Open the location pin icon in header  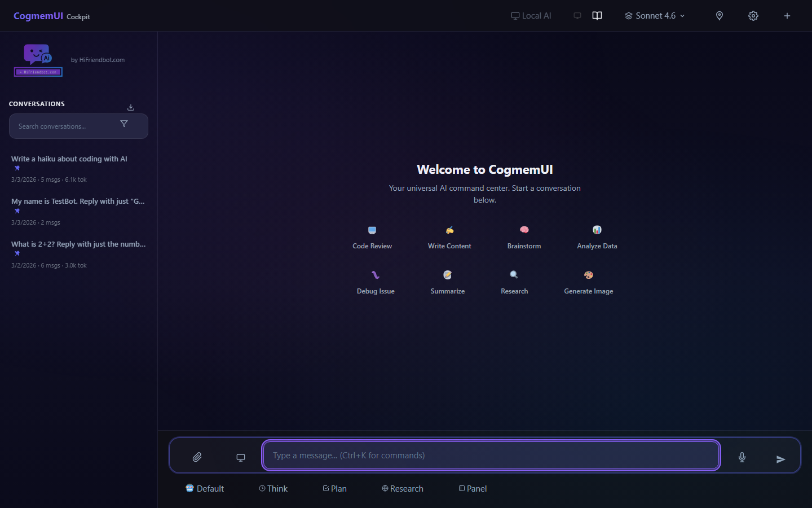720,16
